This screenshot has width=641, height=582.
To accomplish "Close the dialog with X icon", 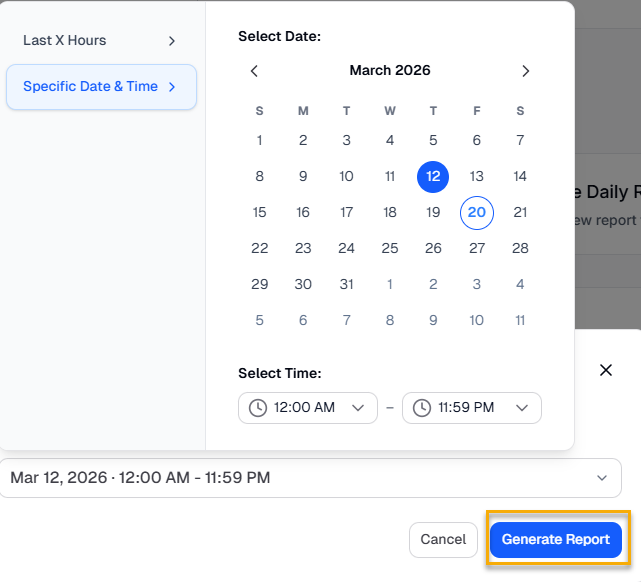I will coord(605,370).
